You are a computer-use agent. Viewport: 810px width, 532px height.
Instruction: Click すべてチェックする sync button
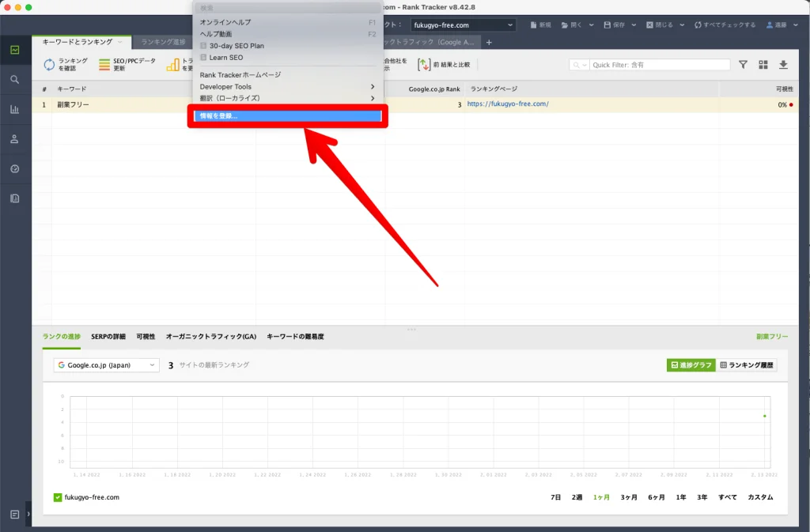(725, 25)
